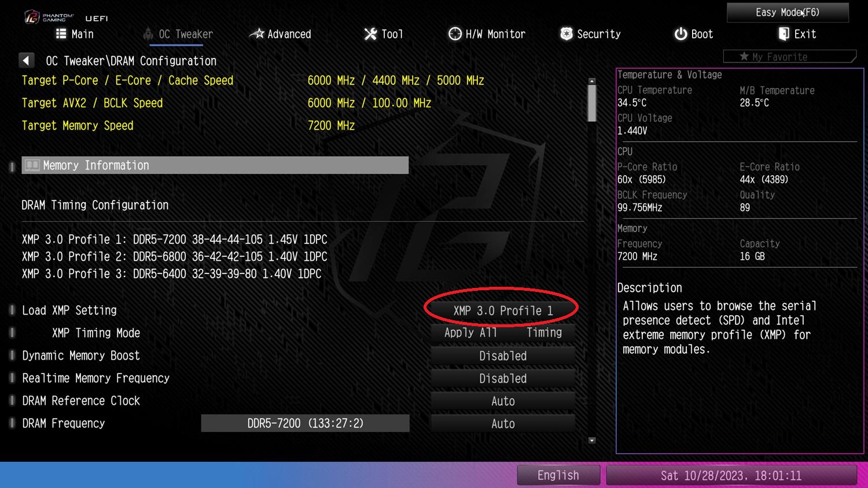Toggle Realtime Memory Frequency Disabled value
868x488 pixels.
(x=503, y=379)
